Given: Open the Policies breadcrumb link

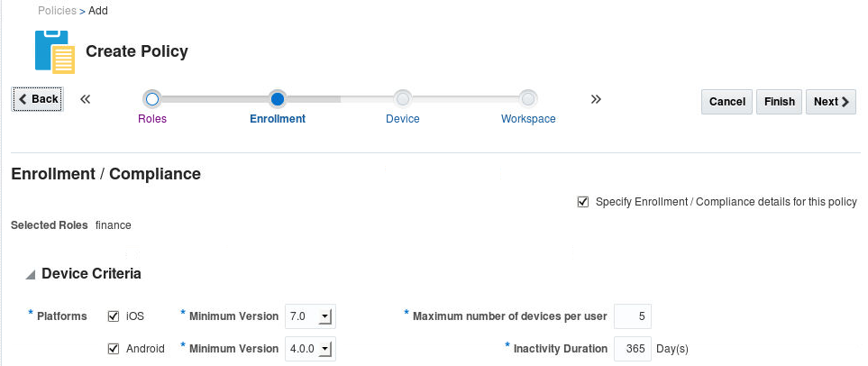Looking at the screenshot, I should click(x=57, y=11).
